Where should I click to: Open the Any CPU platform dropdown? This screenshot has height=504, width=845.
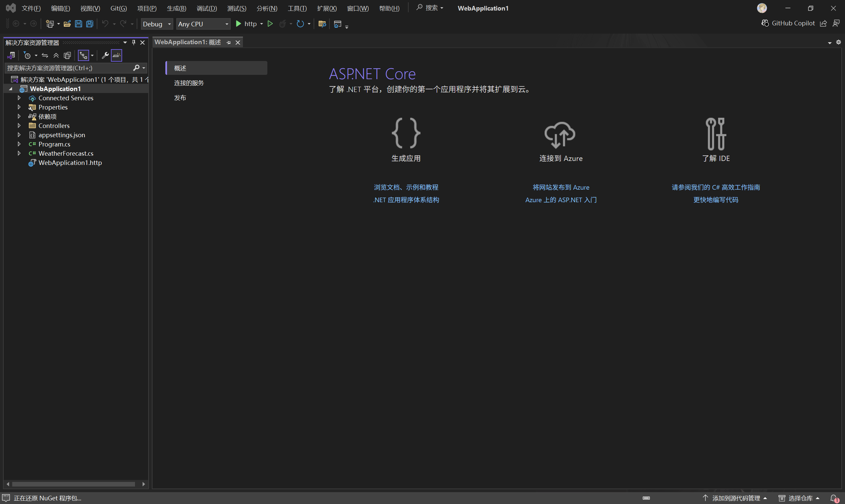[x=203, y=24]
